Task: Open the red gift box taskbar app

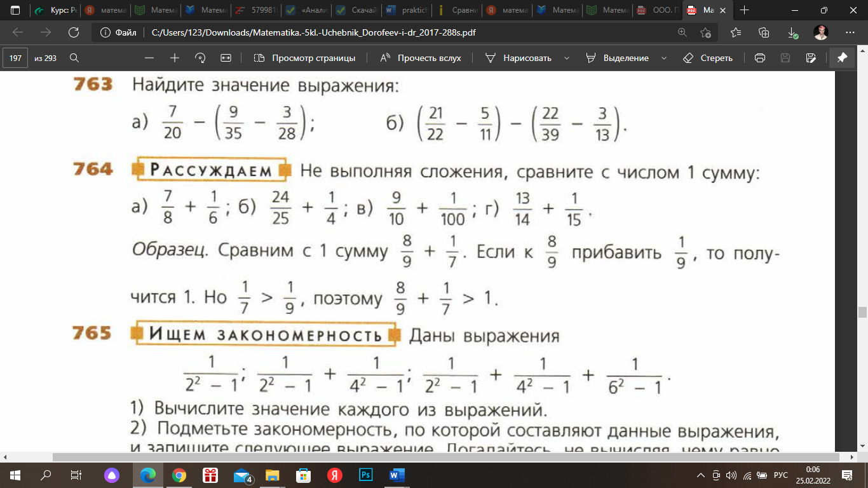Action: [210, 475]
